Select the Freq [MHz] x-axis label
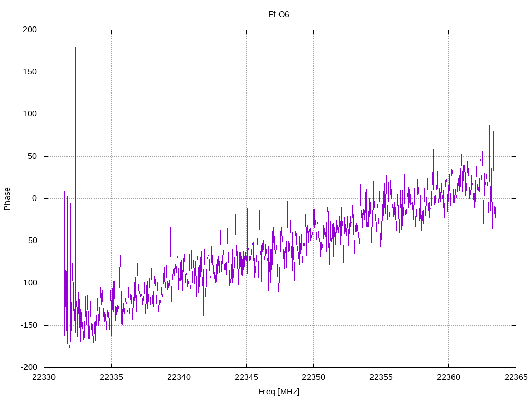 [279, 392]
